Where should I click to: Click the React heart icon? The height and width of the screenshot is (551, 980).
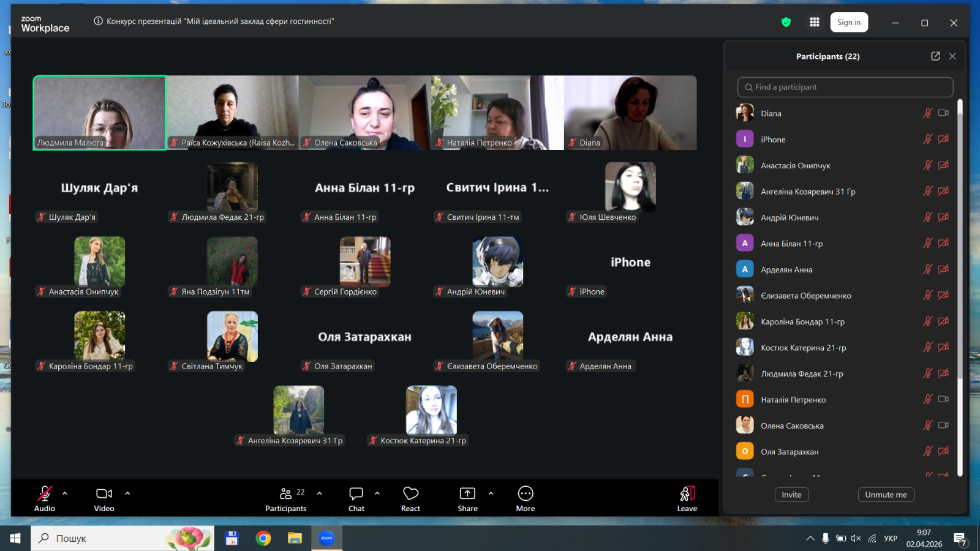point(410,498)
